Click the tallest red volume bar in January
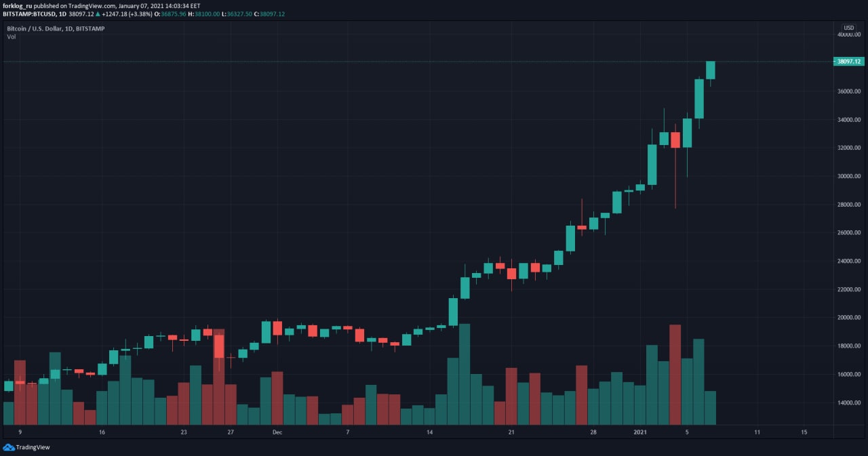 pos(675,375)
